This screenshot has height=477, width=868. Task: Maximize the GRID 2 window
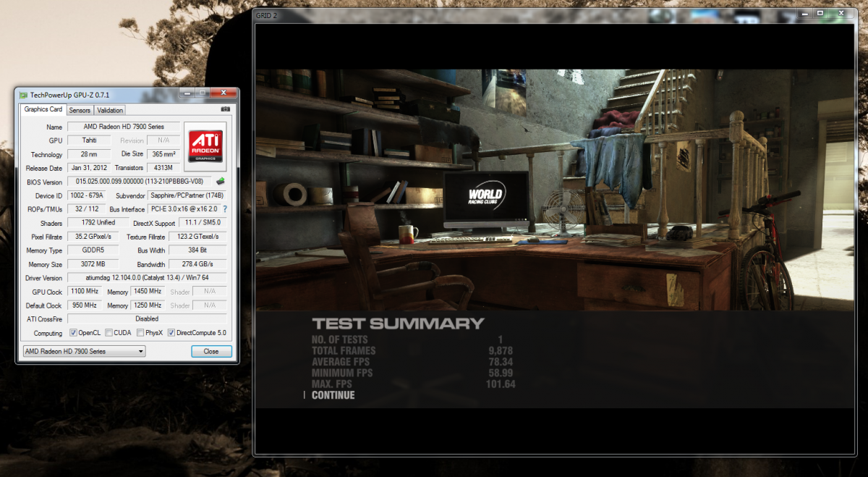[820, 13]
